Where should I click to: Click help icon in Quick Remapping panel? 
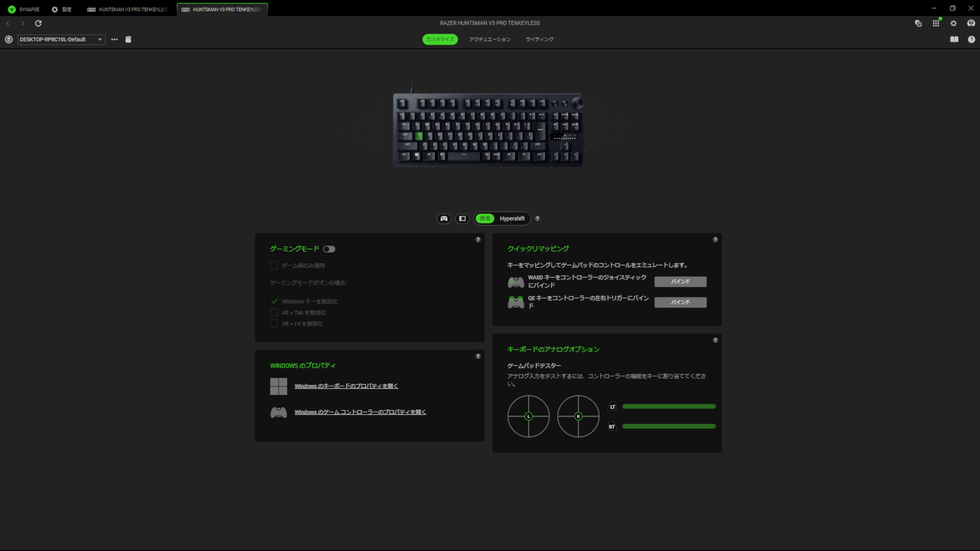[715, 240]
